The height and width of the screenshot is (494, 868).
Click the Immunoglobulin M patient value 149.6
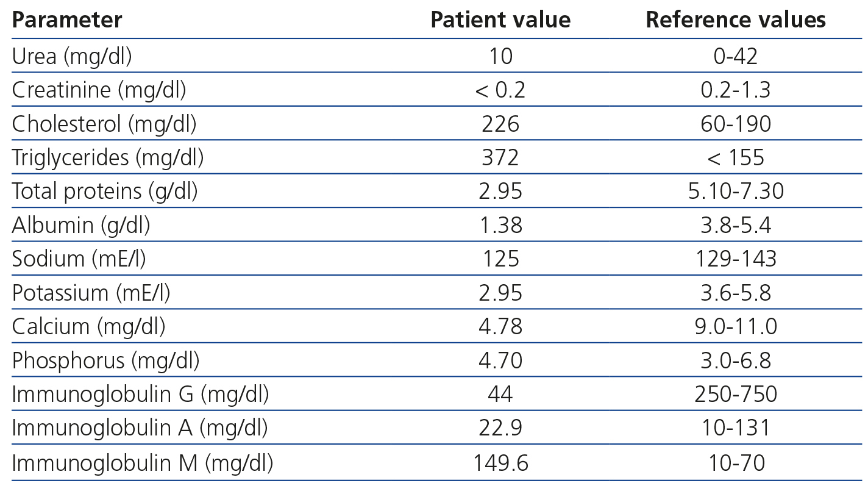click(x=500, y=464)
